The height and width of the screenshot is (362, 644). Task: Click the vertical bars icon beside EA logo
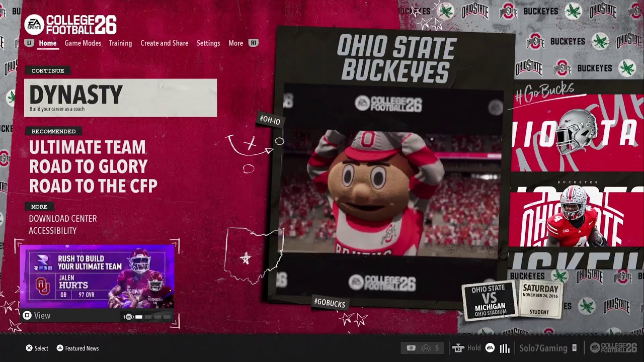pos(505,348)
